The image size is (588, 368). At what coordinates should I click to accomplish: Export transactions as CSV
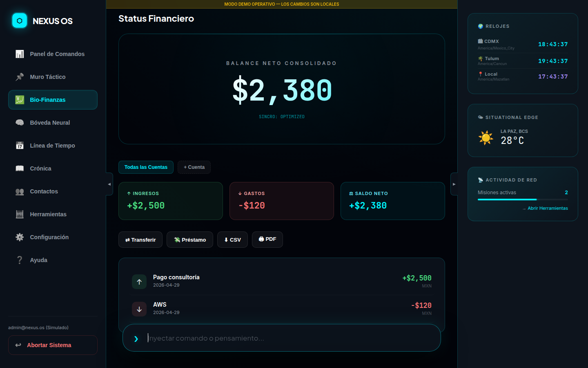(x=232, y=240)
